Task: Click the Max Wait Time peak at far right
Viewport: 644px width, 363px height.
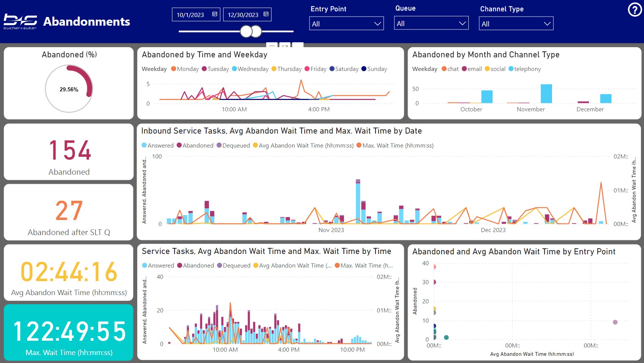Action: 601,183
